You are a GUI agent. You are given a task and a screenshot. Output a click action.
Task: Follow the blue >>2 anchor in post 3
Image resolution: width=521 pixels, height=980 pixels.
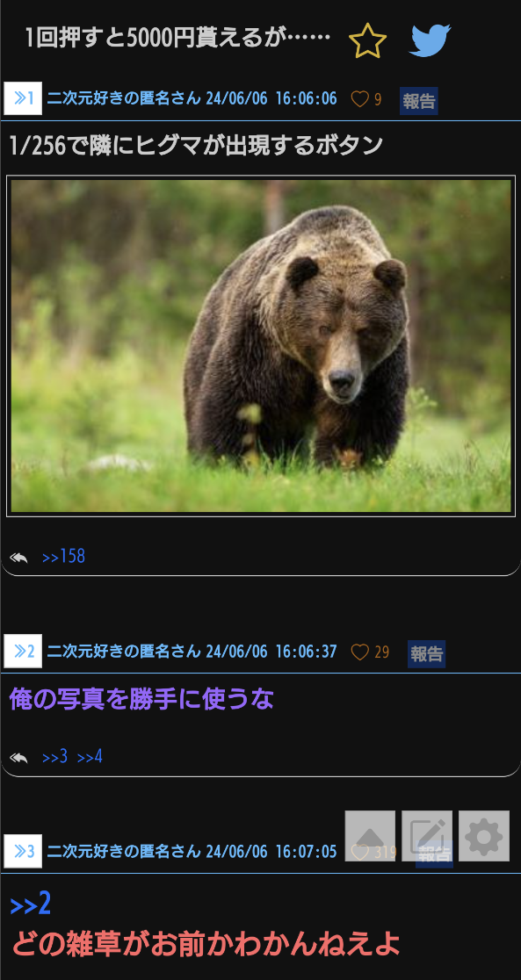(31, 904)
